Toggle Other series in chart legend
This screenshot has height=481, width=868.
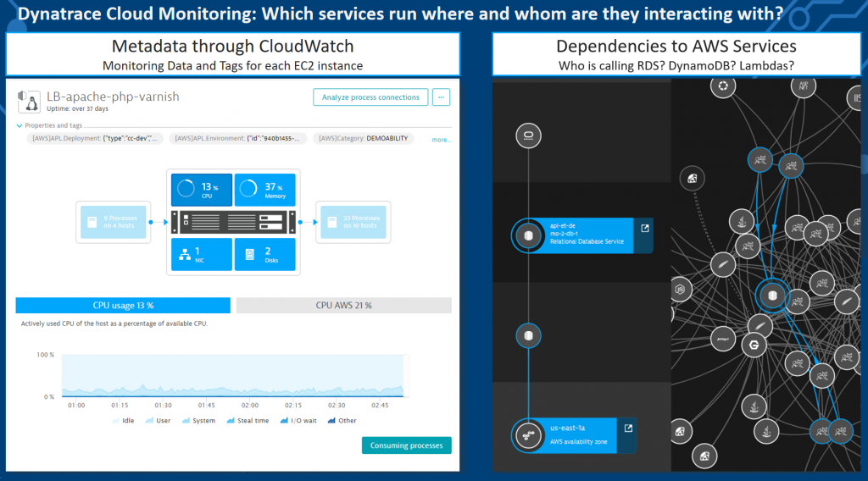click(x=342, y=421)
